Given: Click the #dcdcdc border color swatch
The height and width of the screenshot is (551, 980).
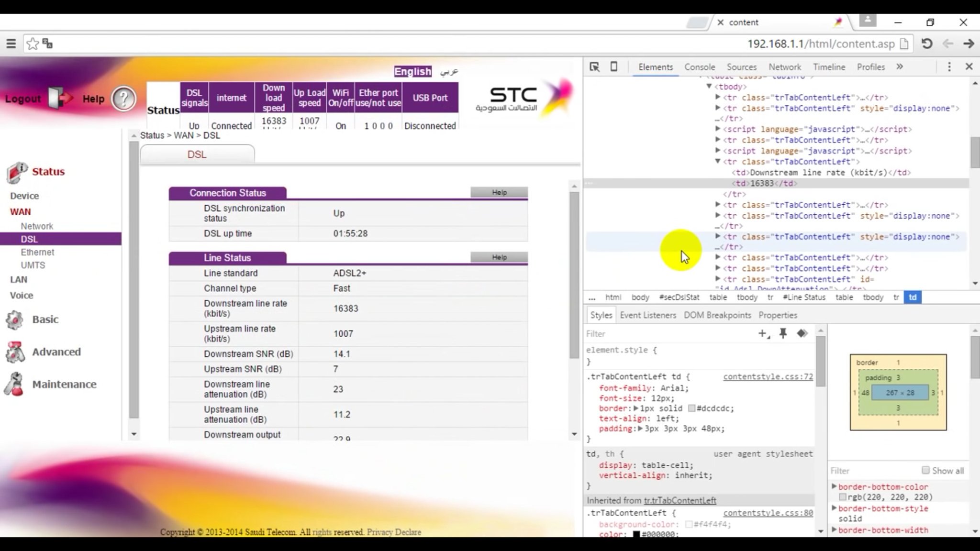Looking at the screenshot, I should point(691,408).
